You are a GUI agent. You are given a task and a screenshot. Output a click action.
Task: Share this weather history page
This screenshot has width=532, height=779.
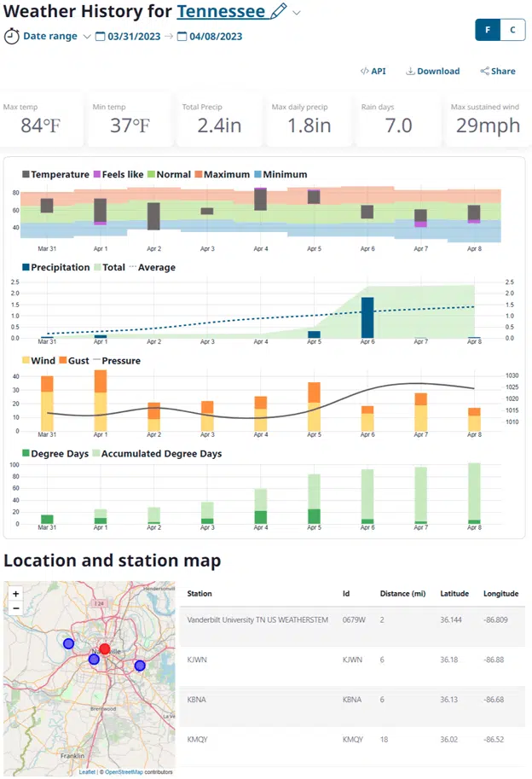click(497, 71)
